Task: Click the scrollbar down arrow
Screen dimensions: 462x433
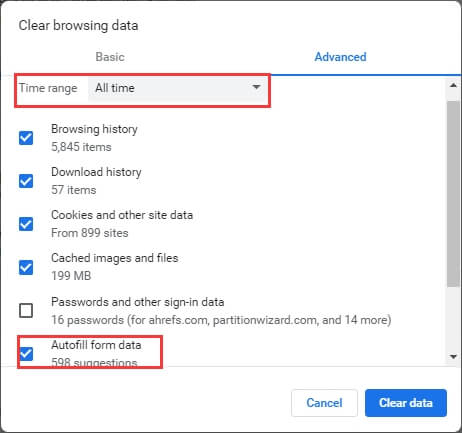Action: pos(453,357)
